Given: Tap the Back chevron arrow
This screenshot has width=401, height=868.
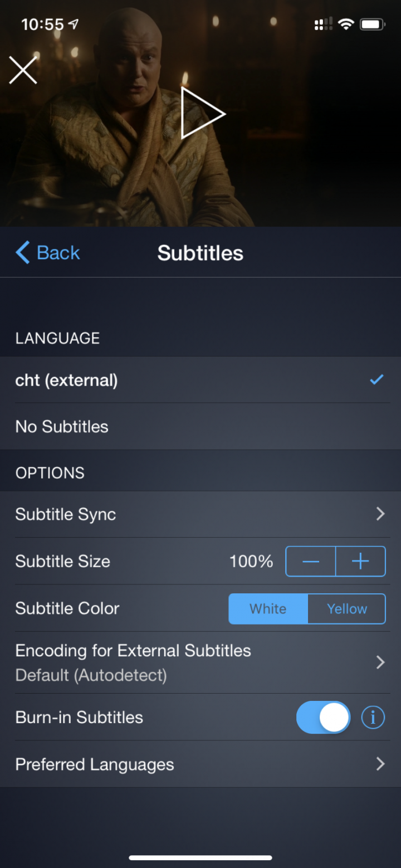Looking at the screenshot, I should coord(22,252).
